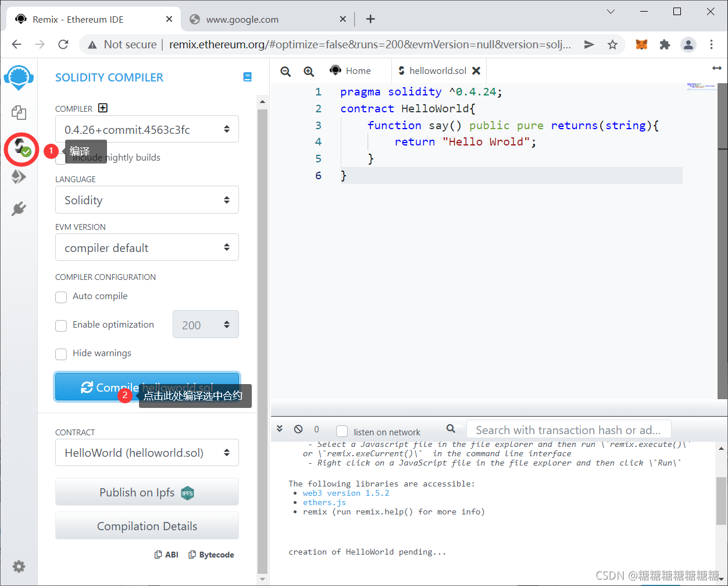Click the code minimap thumbnail

pyautogui.click(x=701, y=86)
